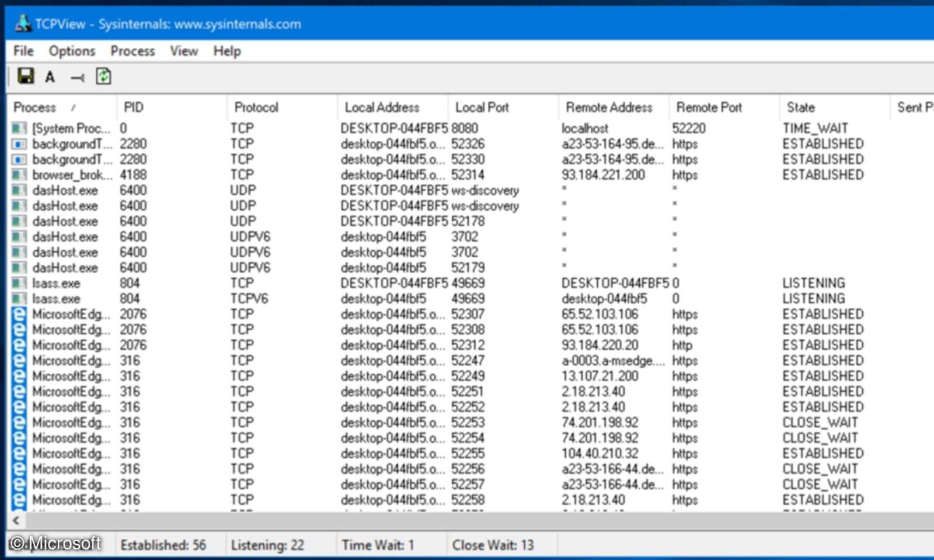The width and height of the screenshot is (934, 560).
Task: Open the Options menu
Action: point(72,51)
